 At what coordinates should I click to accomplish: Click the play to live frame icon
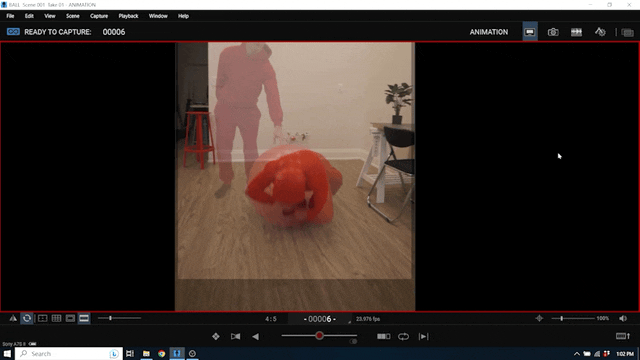pos(423,336)
